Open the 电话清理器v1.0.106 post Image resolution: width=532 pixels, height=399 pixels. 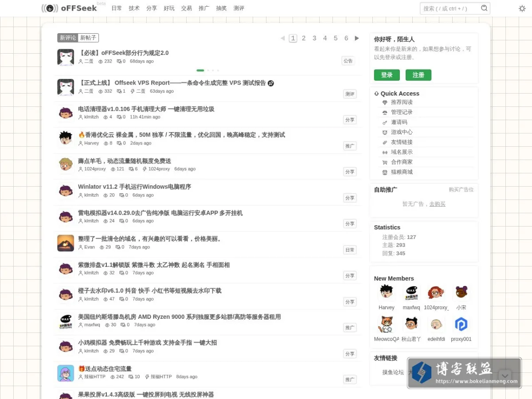pos(146,109)
